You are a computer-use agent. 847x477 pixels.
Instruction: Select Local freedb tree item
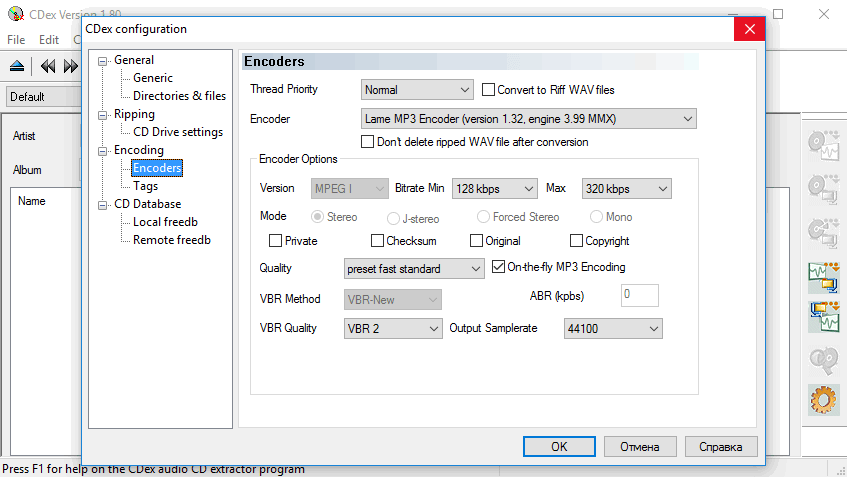coord(165,222)
